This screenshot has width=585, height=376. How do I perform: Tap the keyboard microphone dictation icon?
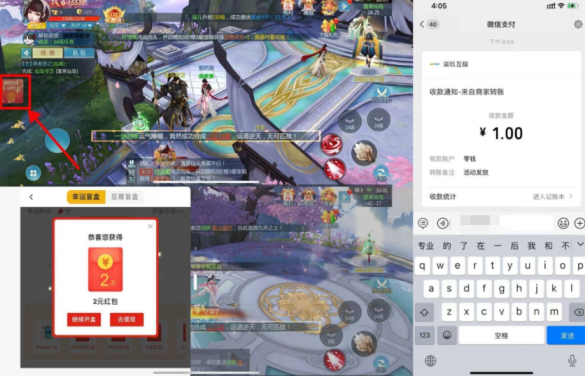[x=572, y=360]
